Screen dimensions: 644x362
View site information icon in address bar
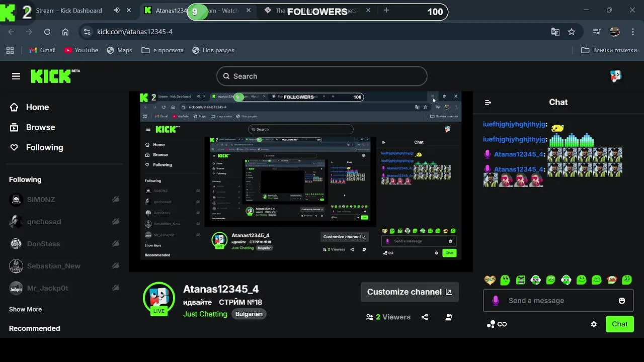pyautogui.click(x=87, y=32)
